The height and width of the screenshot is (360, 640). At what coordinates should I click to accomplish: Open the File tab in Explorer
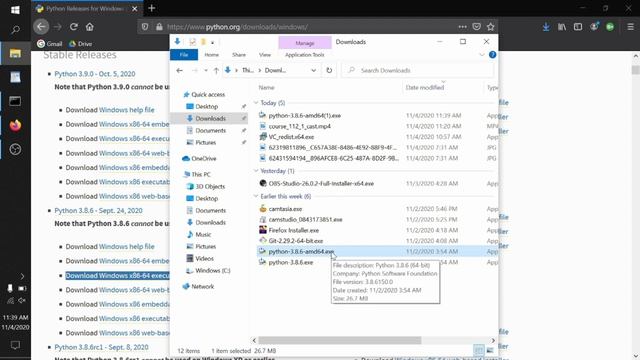184,55
